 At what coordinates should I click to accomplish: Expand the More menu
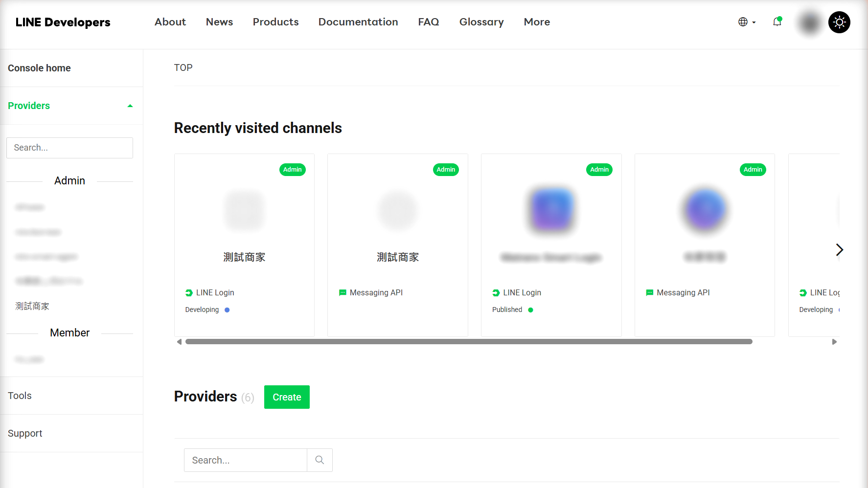coord(537,22)
